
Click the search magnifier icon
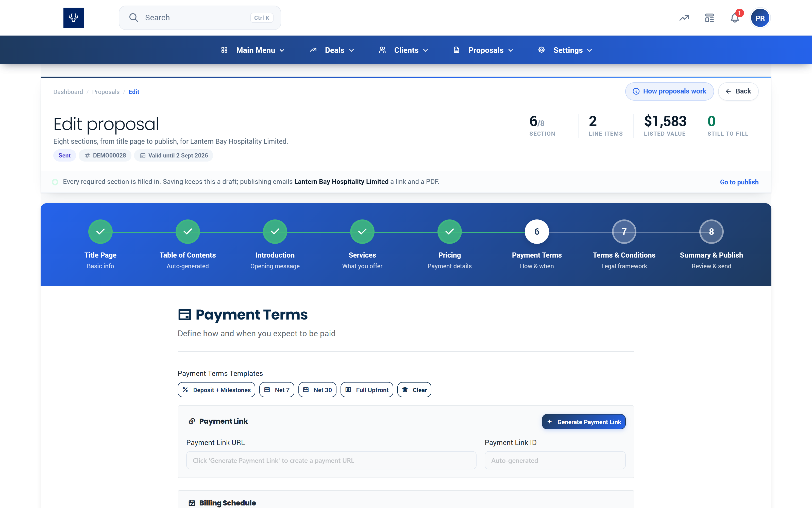[133, 18]
